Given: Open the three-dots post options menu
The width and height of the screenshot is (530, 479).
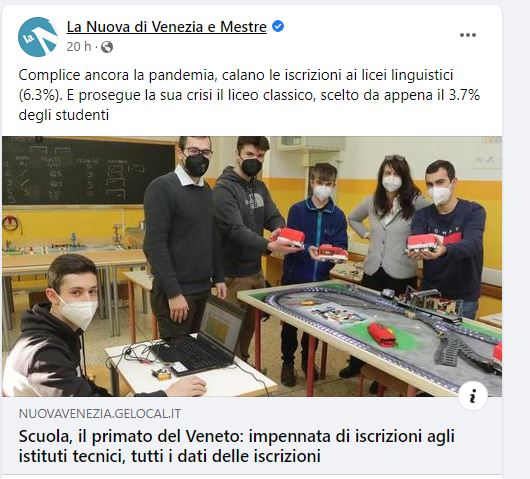Looking at the screenshot, I should point(468,35).
